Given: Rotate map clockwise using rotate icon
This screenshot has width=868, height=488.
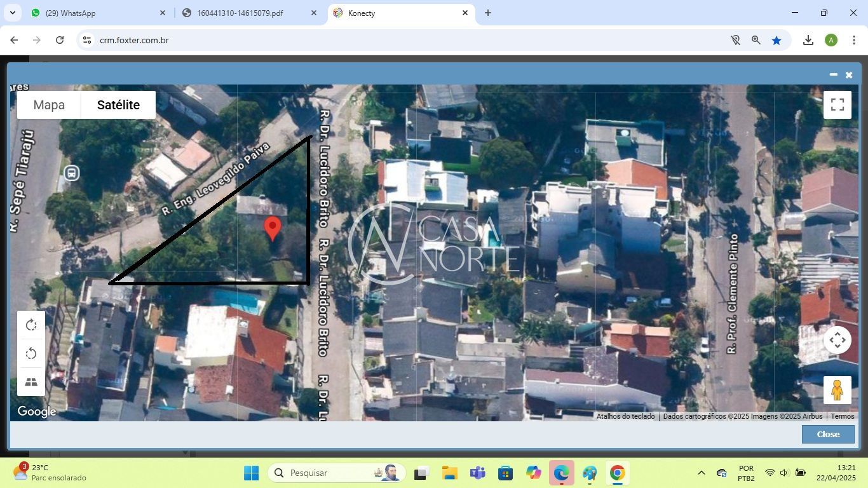Looking at the screenshot, I should (31, 325).
